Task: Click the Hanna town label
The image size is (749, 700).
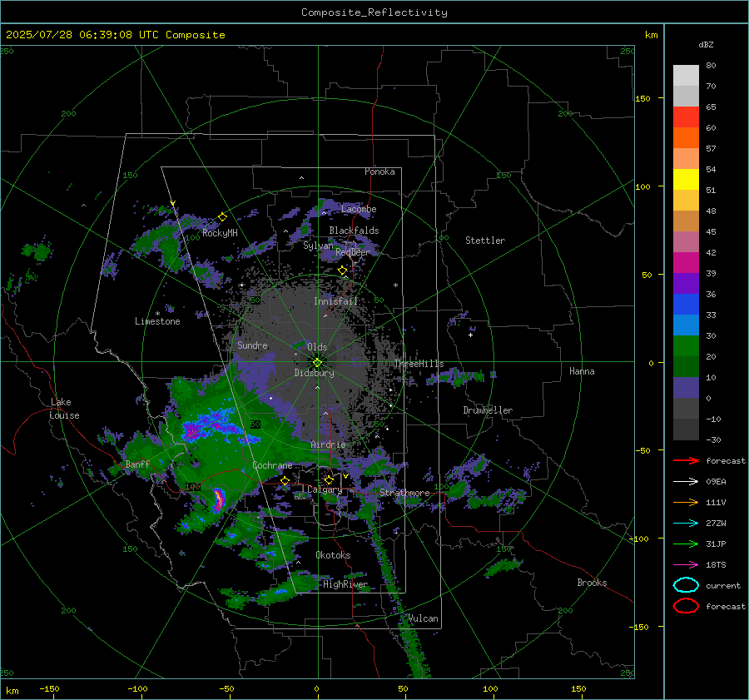Action: pos(582,371)
